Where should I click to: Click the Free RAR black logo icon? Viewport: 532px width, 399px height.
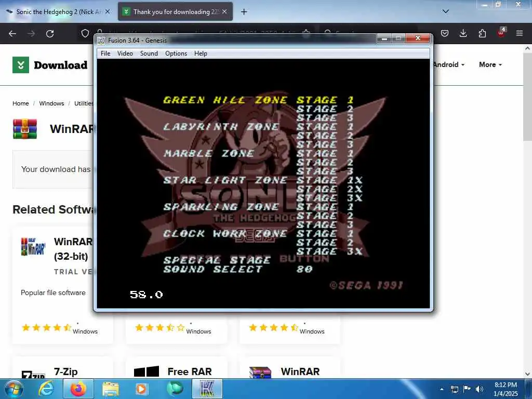tap(146, 371)
